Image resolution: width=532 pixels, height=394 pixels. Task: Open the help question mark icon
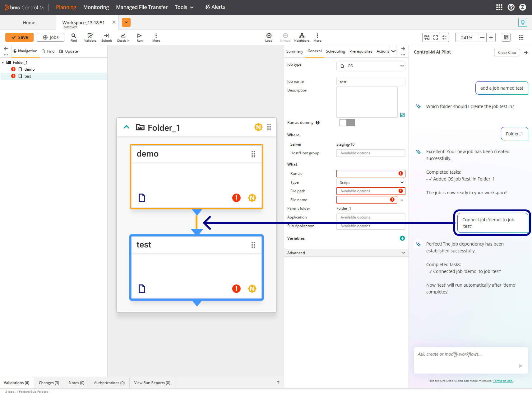pyautogui.click(x=511, y=7)
